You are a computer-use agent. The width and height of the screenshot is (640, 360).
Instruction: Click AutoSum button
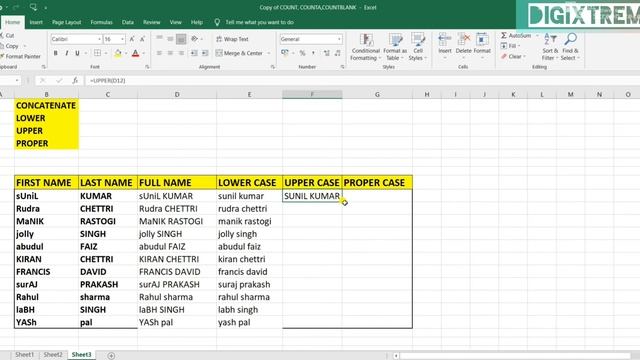point(516,36)
